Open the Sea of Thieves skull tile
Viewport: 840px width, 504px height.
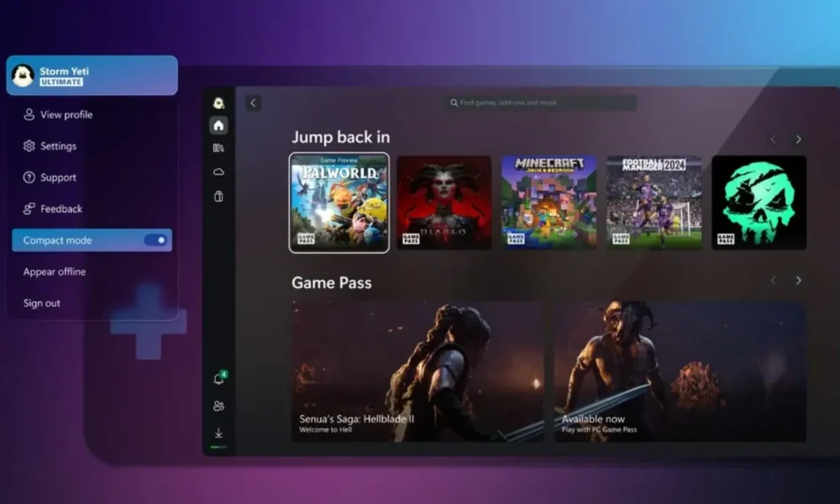759,202
